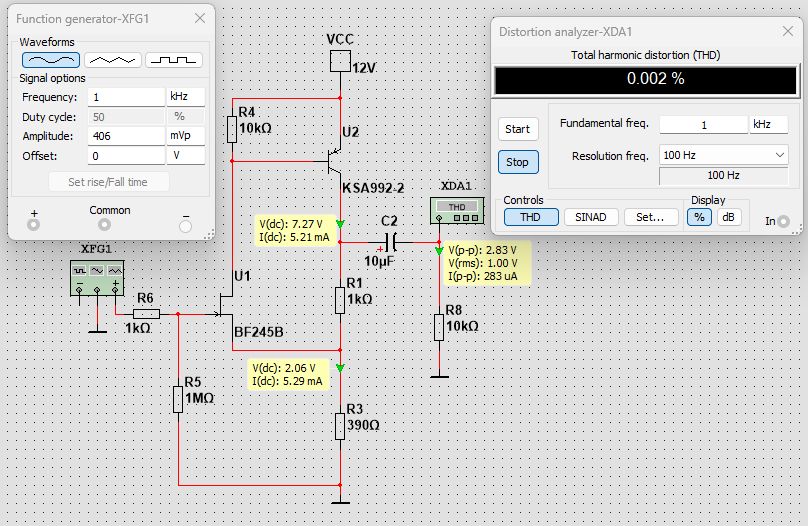The width and height of the screenshot is (808, 526).
Task: Select resistor R1 1kΩ symbol
Action: coord(340,300)
